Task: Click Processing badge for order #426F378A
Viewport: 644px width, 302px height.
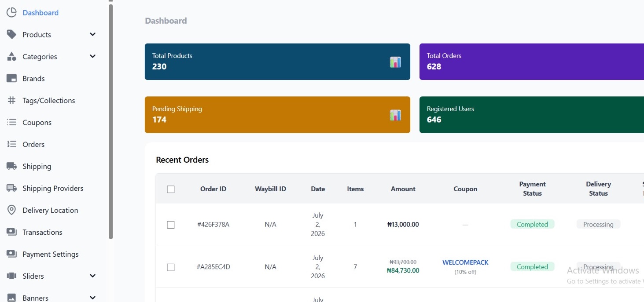Action: click(598, 224)
